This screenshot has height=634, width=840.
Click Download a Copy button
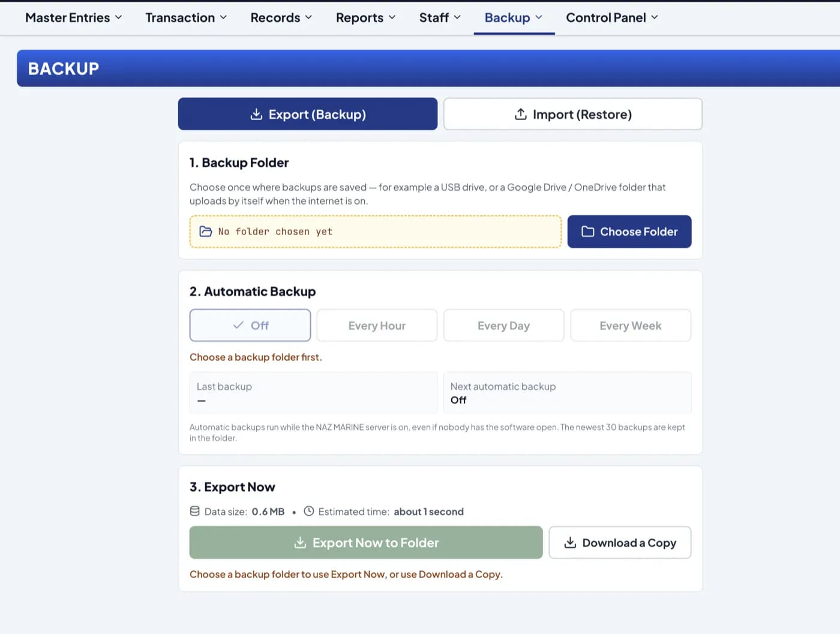pyautogui.click(x=620, y=543)
